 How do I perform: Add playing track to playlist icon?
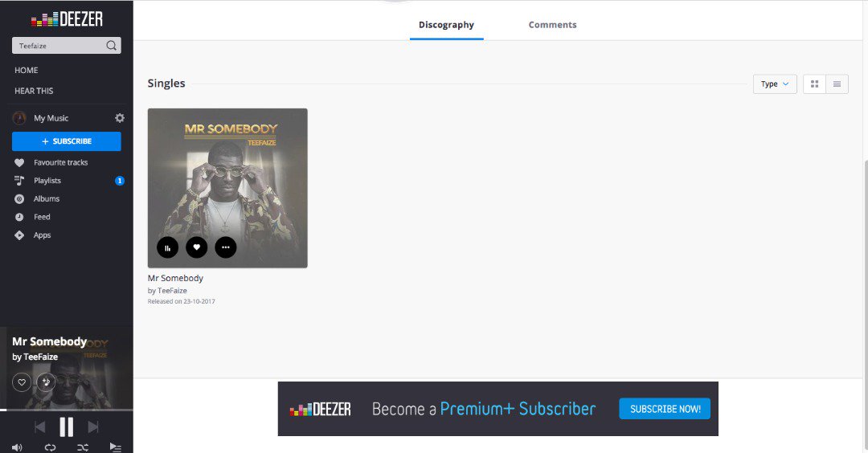tap(46, 382)
